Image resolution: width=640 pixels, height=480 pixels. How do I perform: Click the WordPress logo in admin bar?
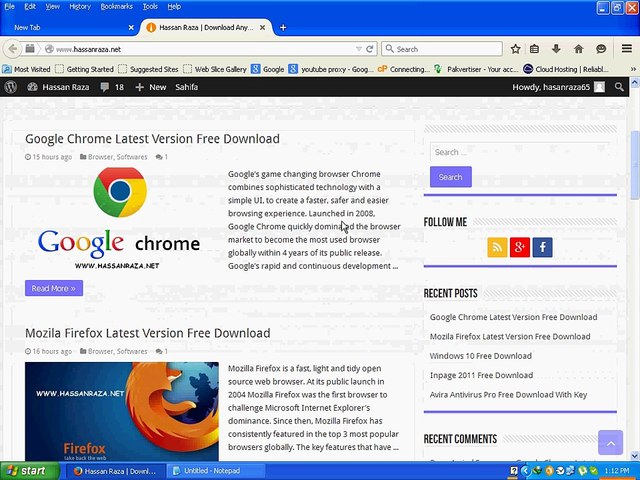coord(11,87)
